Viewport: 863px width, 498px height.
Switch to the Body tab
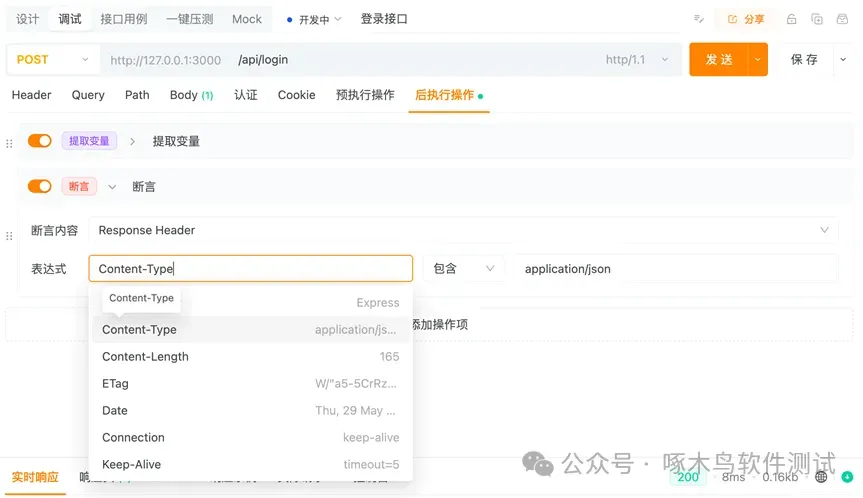[x=191, y=95]
